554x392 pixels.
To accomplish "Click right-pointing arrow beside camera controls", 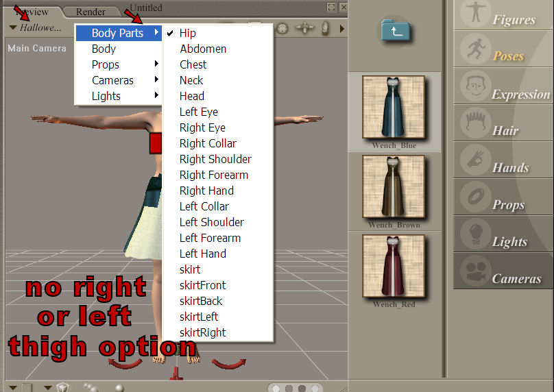I will [342, 29].
